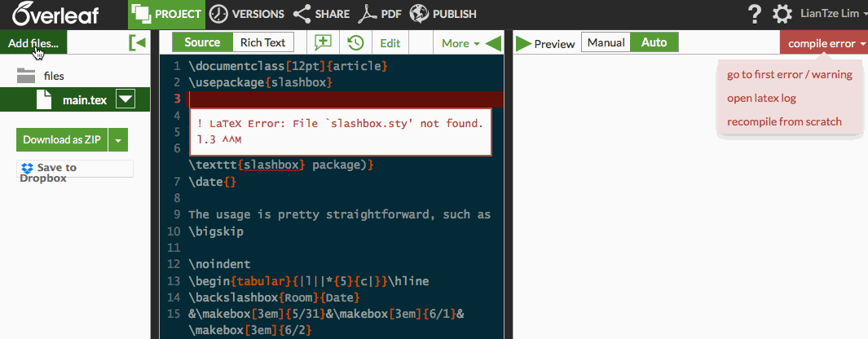Open the VERSIONS tab
This screenshot has width=868, height=339.
[x=247, y=14]
